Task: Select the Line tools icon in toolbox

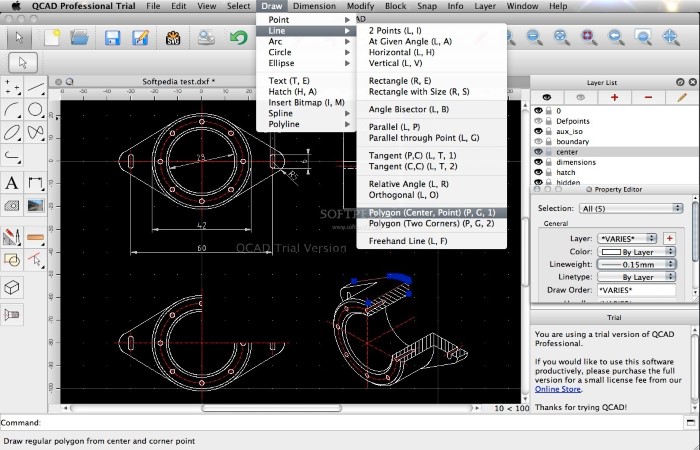Action: [35, 87]
